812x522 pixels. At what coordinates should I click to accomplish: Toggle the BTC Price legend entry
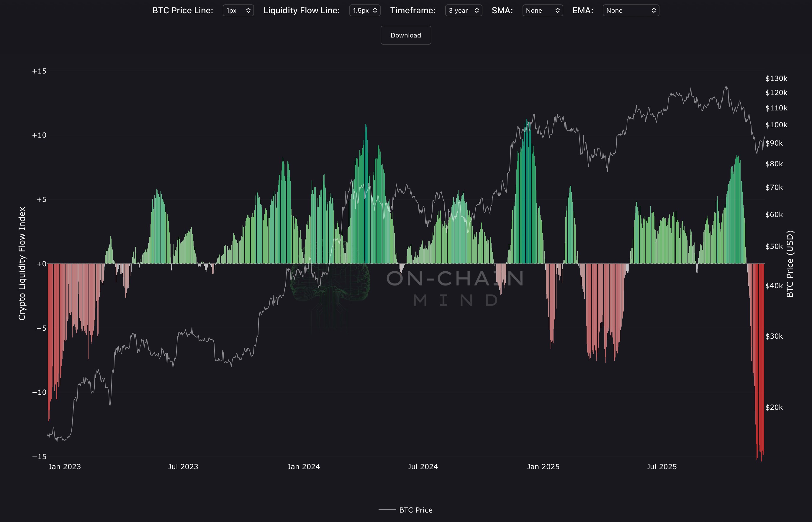pos(415,510)
